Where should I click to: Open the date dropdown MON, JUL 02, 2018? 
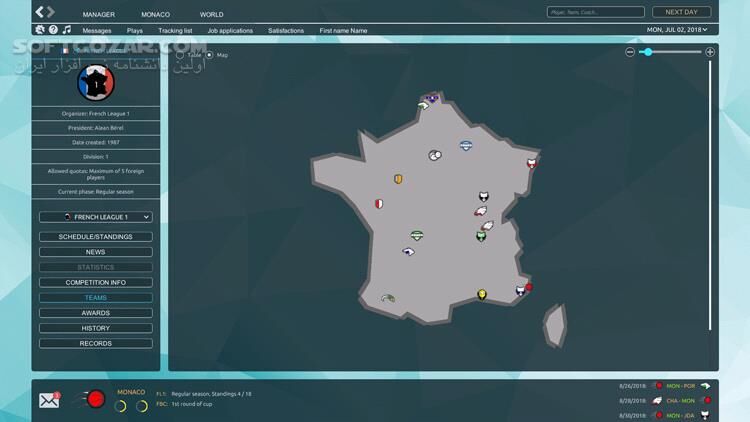click(677, 30)
